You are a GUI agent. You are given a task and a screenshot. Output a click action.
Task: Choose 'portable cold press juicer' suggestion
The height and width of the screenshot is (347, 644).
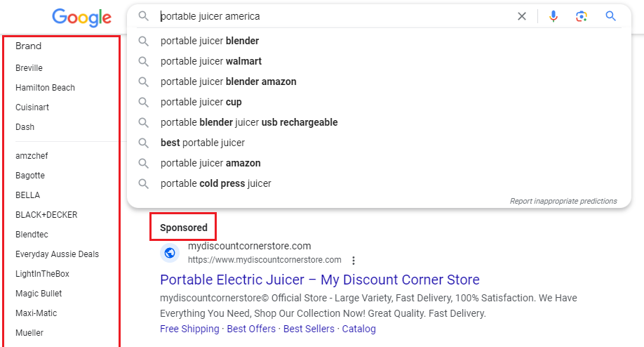pos(215,183)
